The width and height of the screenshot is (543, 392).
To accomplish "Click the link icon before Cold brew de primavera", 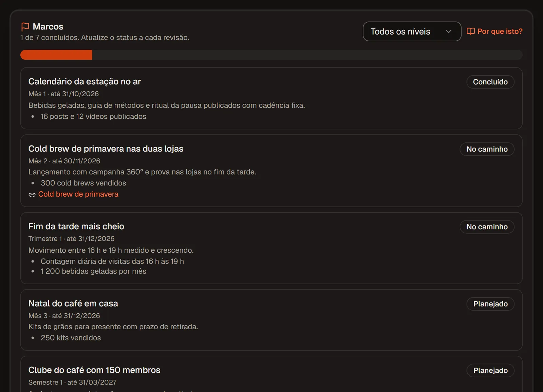I will (32, 195).
